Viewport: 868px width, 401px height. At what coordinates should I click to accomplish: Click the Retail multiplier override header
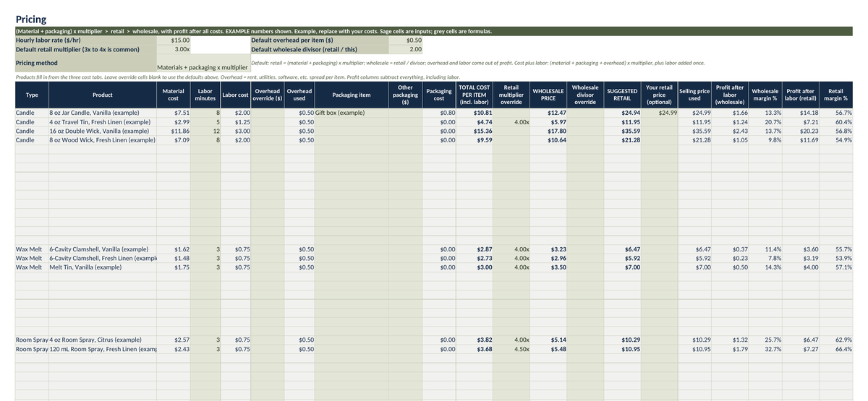[x=511, y=95]
